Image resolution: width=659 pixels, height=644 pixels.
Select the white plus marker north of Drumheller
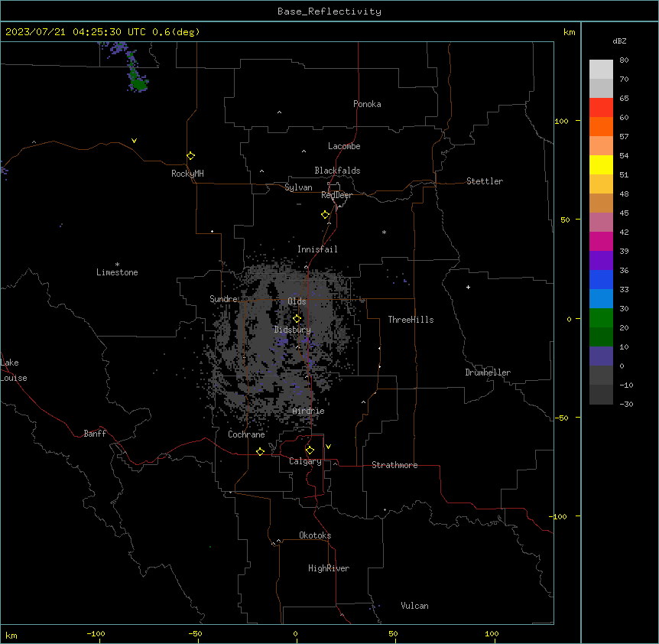468,287
